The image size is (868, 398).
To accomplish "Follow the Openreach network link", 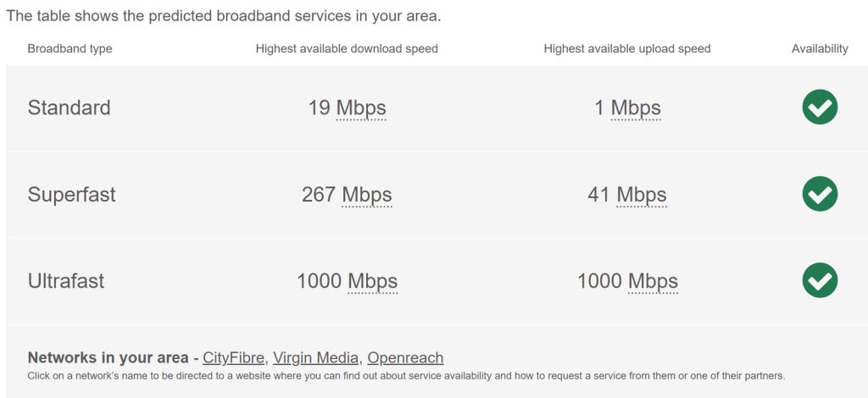I will click(405, 357).
